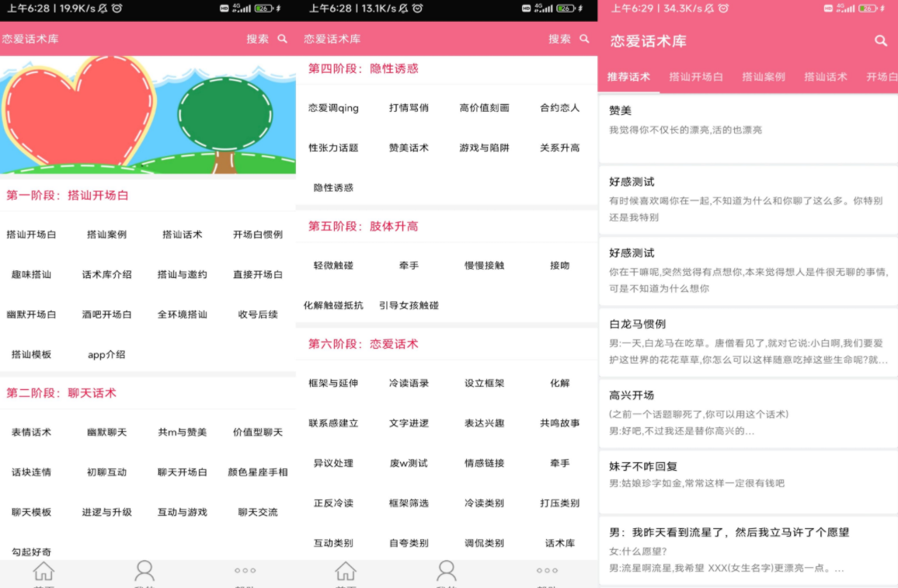
Task: Tap the home icon on the middle screen's bottom bar
Action: click(x=346, y=571)
